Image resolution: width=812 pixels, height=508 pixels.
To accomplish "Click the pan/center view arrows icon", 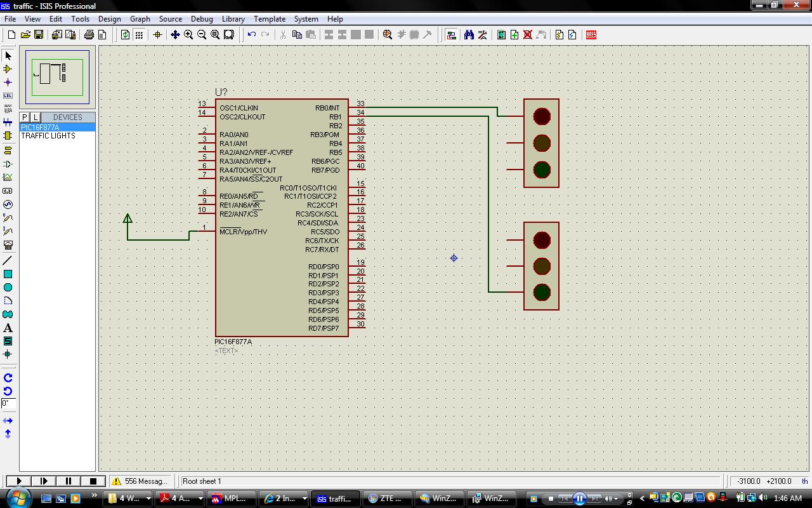I will [175, 35].
